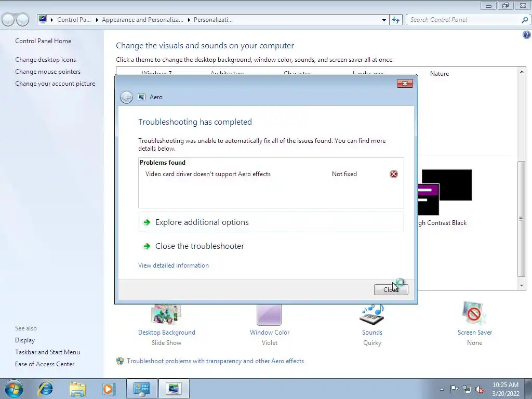532x399 pixels.
Task: Click Appearance and Personalization breadcrumb
Action: tap(142, 20)
